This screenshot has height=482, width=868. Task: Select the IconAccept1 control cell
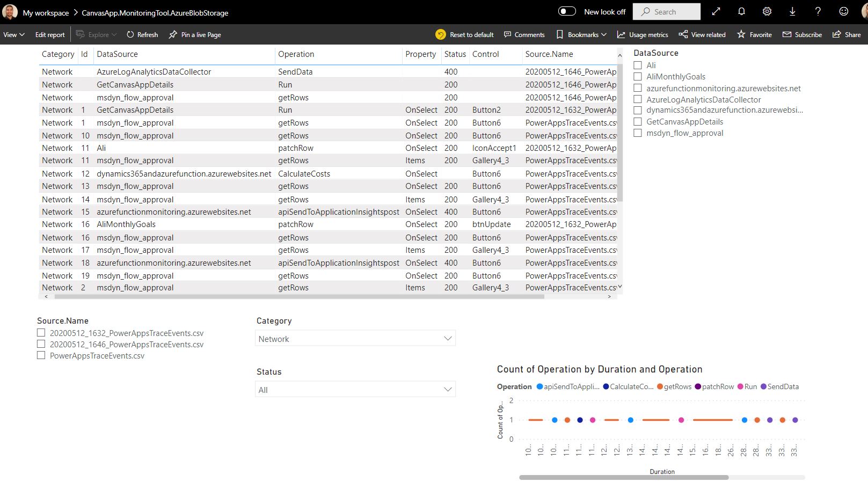click(x=494, y=148)
